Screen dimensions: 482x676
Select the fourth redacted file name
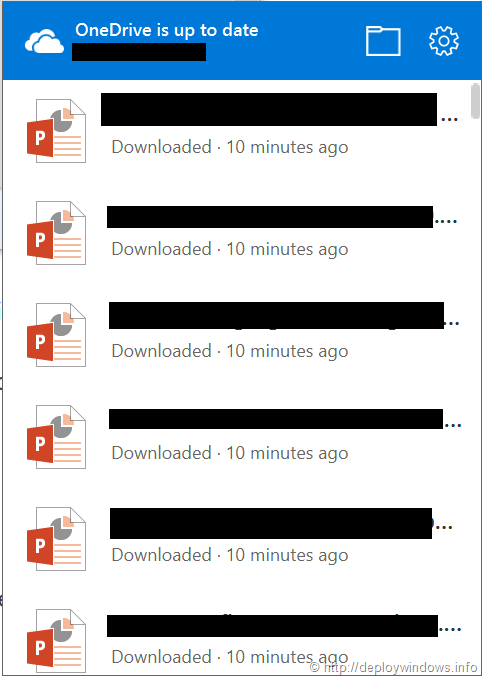coord(285,419)
